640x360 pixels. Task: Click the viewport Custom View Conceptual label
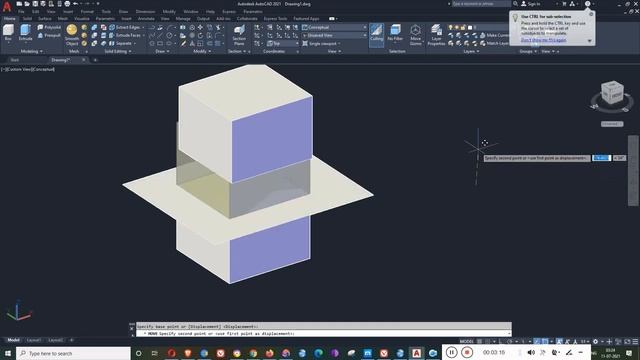[x=28, y=69]
